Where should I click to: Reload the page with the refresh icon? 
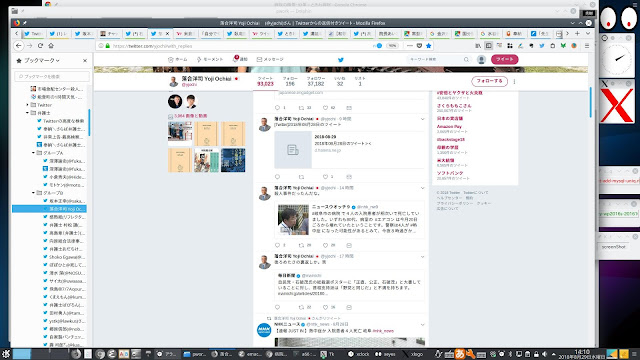point(40,46)
